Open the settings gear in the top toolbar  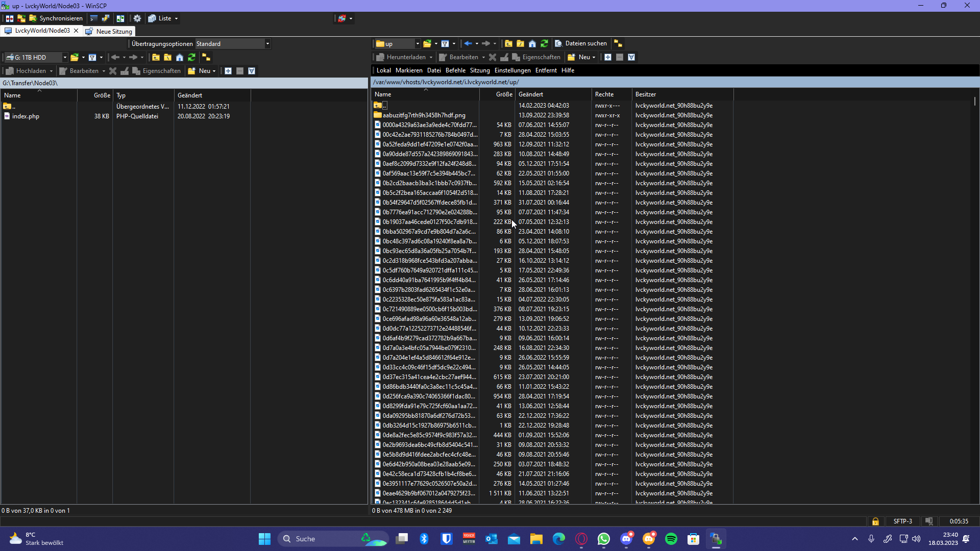pos(137,18)
